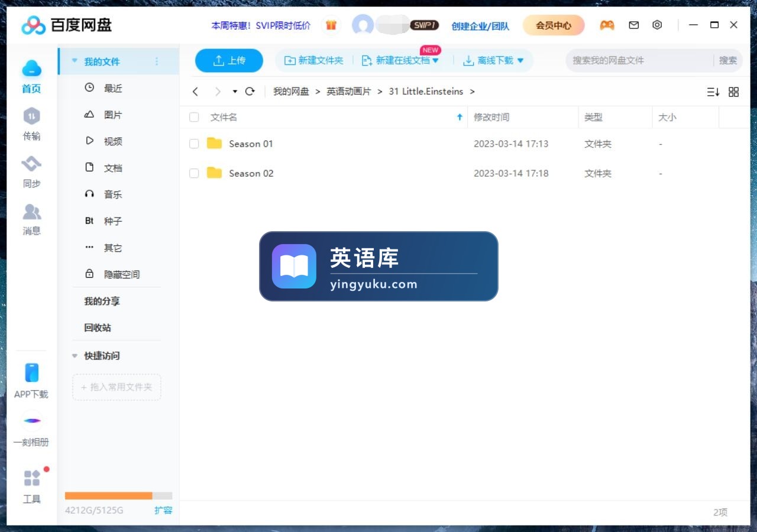
Task: Open the sort order icon
Action: pyautogui.click(x=713, y=92)
